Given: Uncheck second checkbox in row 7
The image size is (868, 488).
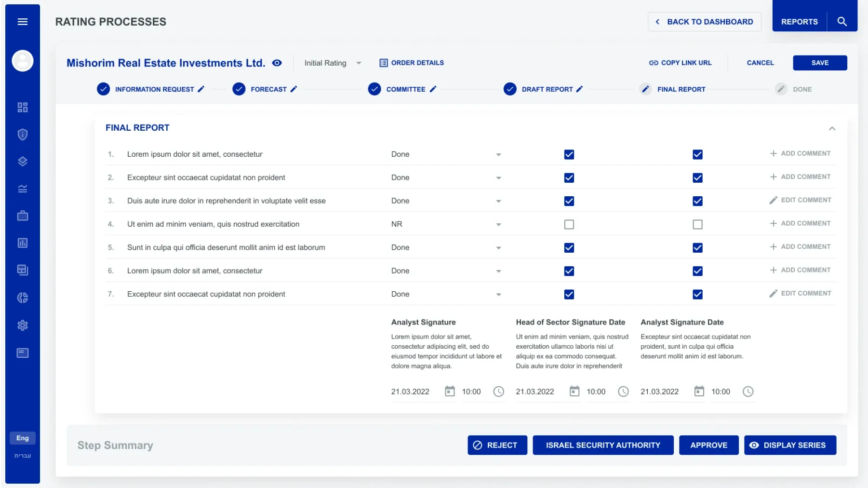Looking at the screenshot, I should tap(697, 294).
